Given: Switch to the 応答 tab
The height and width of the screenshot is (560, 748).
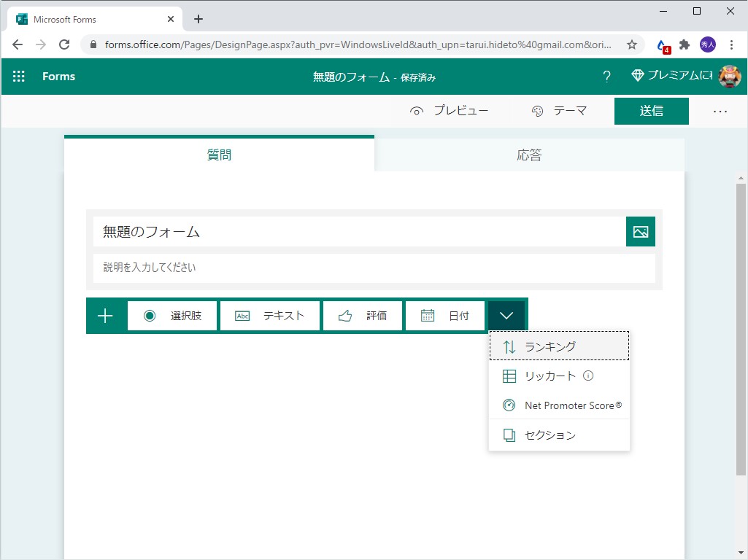Looking at the screenshot, I should click(x=529, y=154).
